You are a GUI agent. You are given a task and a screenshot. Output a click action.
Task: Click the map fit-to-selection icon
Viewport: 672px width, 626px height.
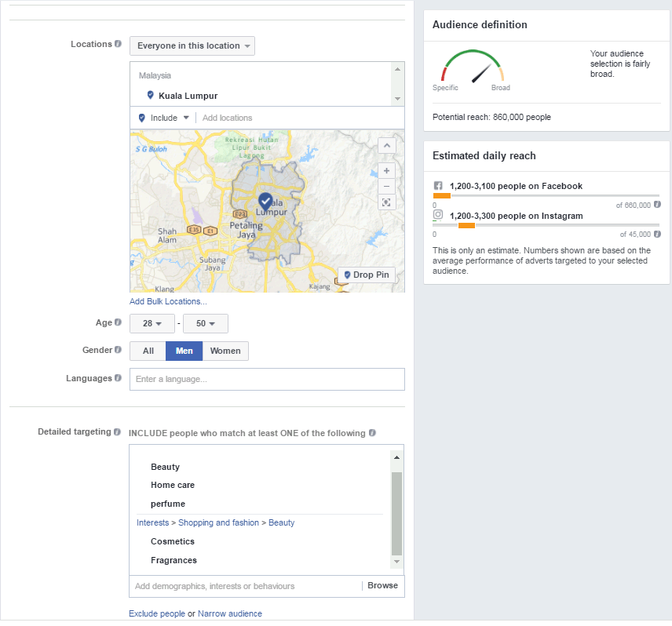tap(386, 203)
